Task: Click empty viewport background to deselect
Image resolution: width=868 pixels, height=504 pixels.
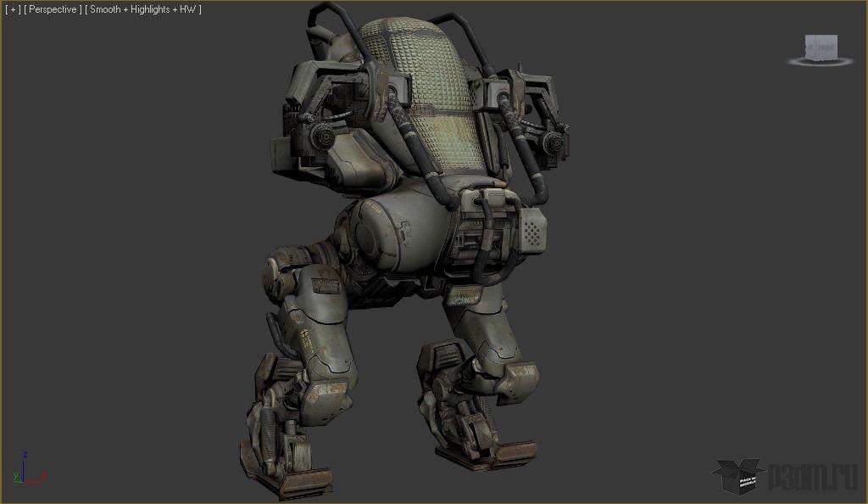Action: [x=127, y=255]
